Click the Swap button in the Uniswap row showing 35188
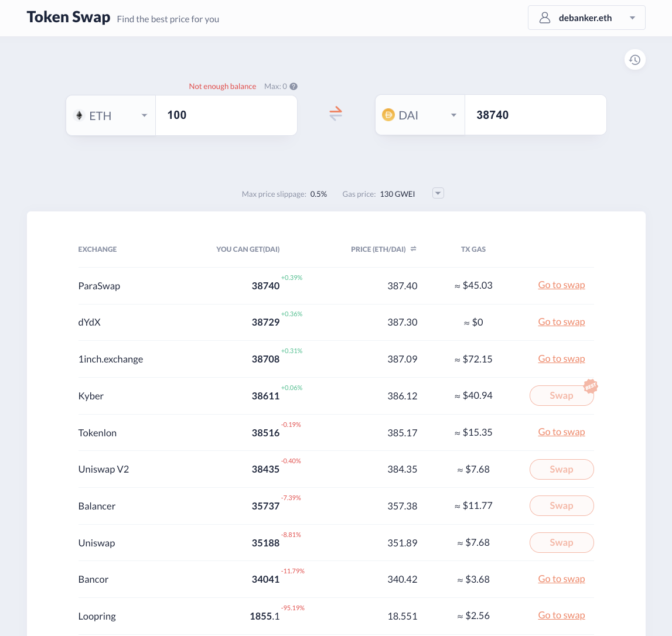672x636 pixels. pos(561,543)
